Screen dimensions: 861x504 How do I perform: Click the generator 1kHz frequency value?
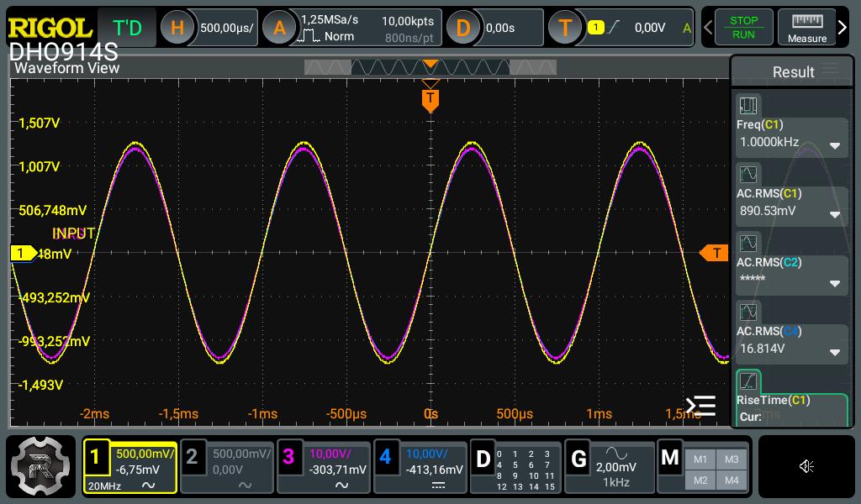[x=616, y=482]
